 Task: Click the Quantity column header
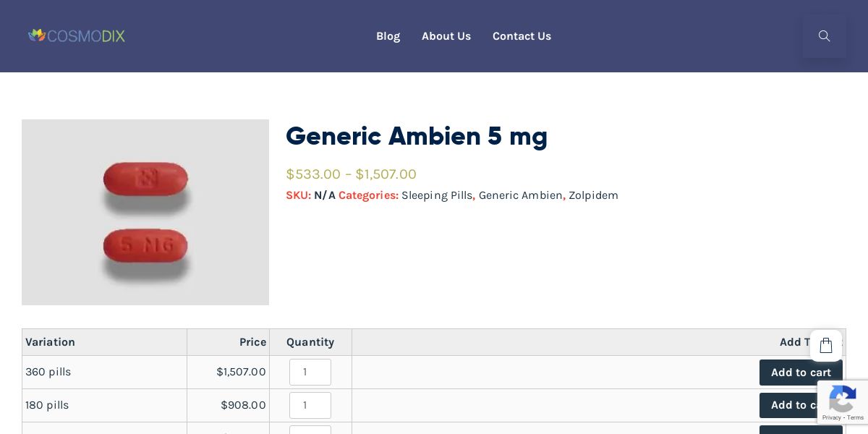pos(310,342)
